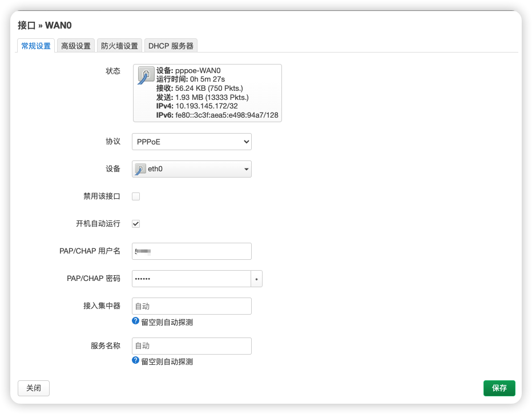Screen dimensions: 532x414
Task: Enable the 禁用该接口 checkbox
Action: coord(135,196)
